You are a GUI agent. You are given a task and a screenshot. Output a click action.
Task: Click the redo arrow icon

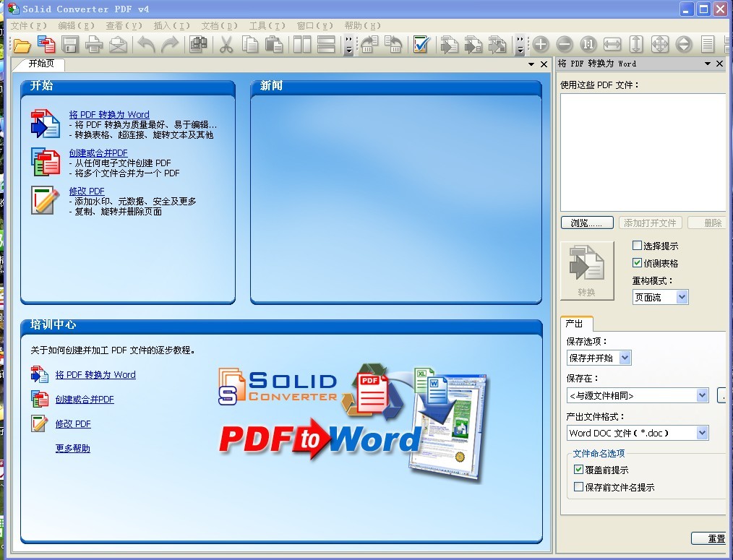170,45
